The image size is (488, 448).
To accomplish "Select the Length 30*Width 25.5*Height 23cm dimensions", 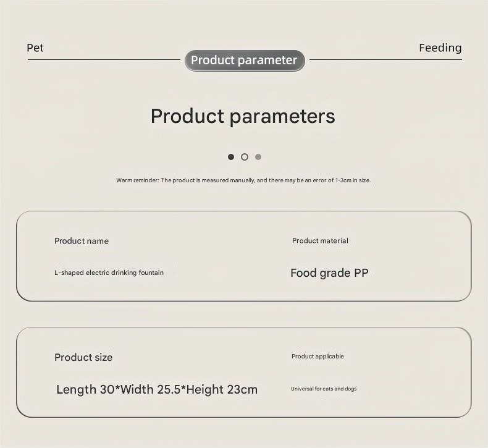I will (157, 389).
